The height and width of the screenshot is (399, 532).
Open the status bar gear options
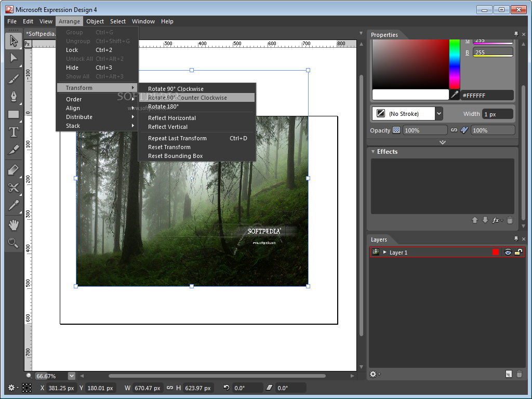[x=13, y=388]
